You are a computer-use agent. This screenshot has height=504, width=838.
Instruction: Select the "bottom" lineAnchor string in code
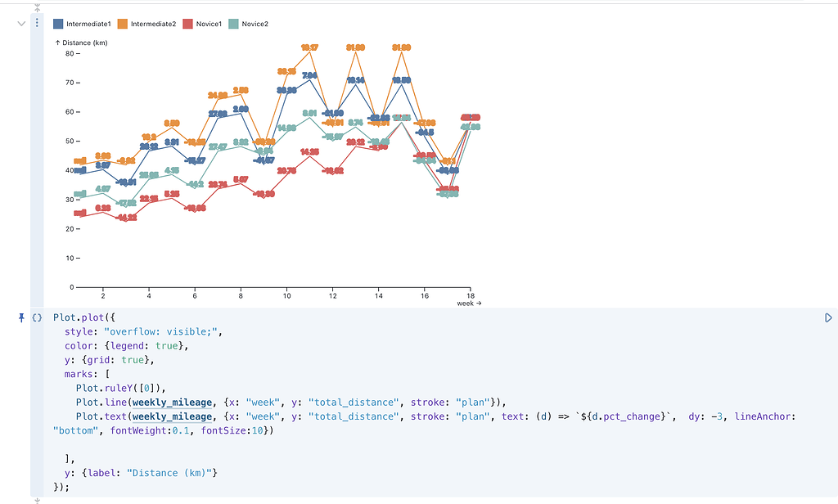74,430
